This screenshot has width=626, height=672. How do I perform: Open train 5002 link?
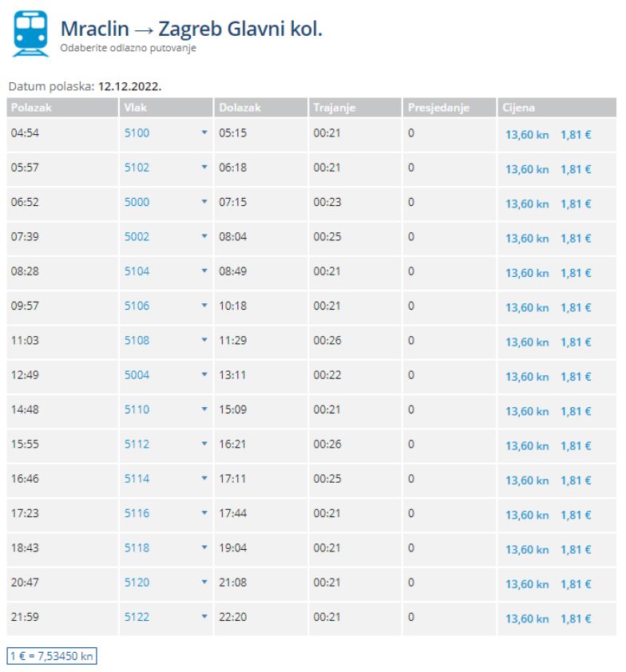(x=137, y=236)
